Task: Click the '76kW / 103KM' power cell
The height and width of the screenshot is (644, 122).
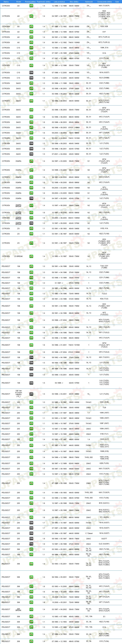Action: [x=74, y=332]
